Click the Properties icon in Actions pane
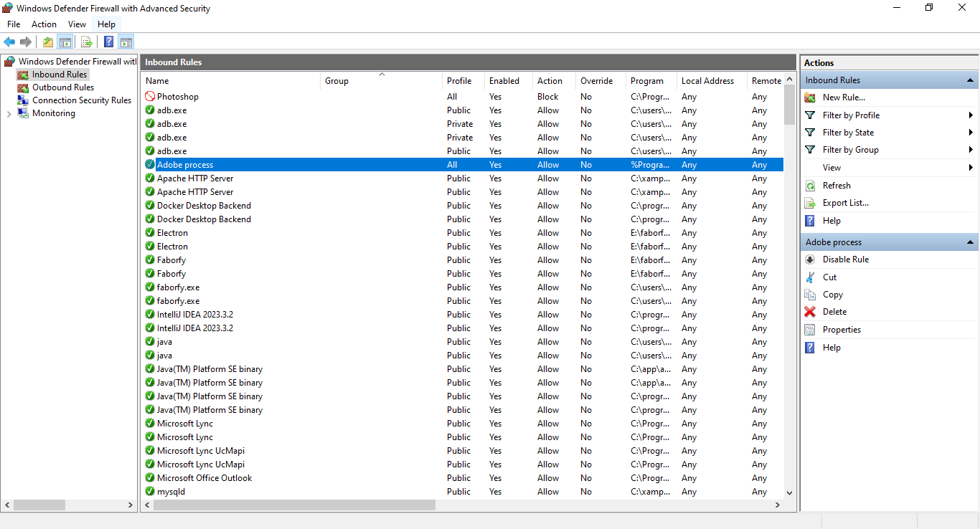The height and width of the screenshot is (529, 980). [x=810, y=330]
